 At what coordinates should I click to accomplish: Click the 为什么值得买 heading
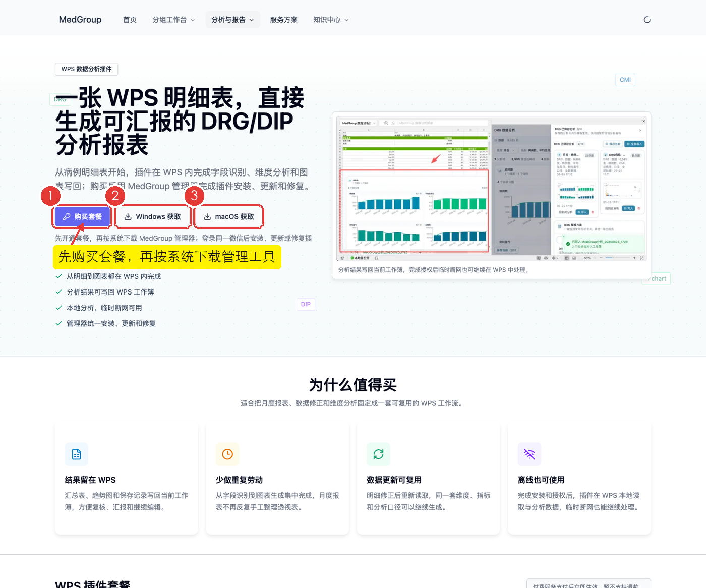[353, 385]
